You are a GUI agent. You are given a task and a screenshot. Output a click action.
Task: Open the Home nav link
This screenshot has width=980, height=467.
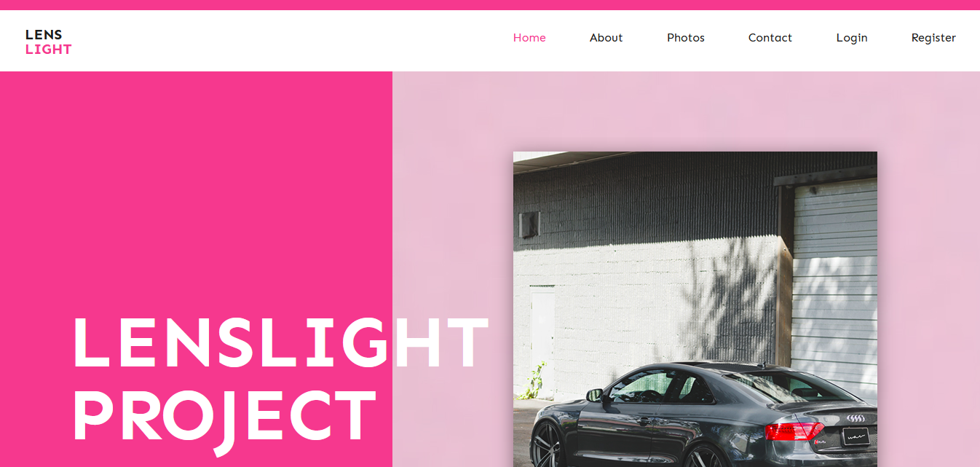click(529, 38)
